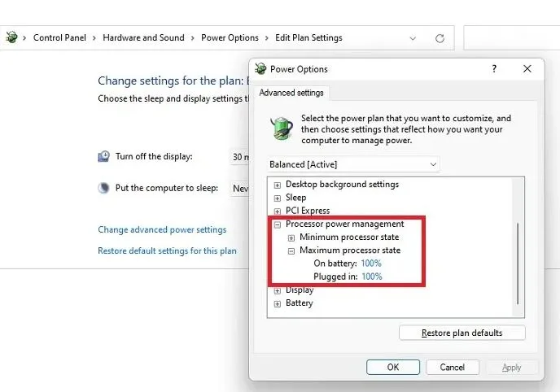Expand the Display tree node
Image resolution: width=560 pixels, height=392 pixels.
coord(277,290)
